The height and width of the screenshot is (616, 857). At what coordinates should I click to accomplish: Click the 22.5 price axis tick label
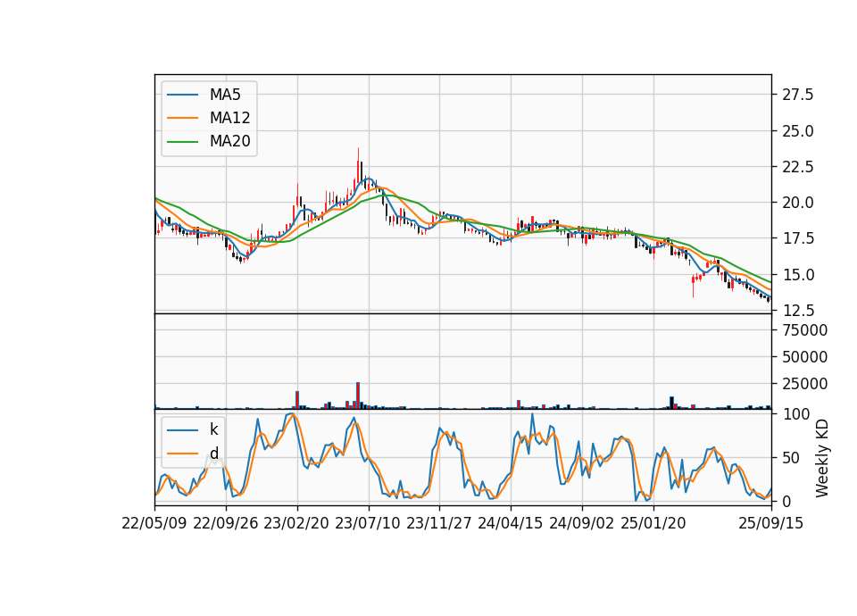[x=798, y=167]
